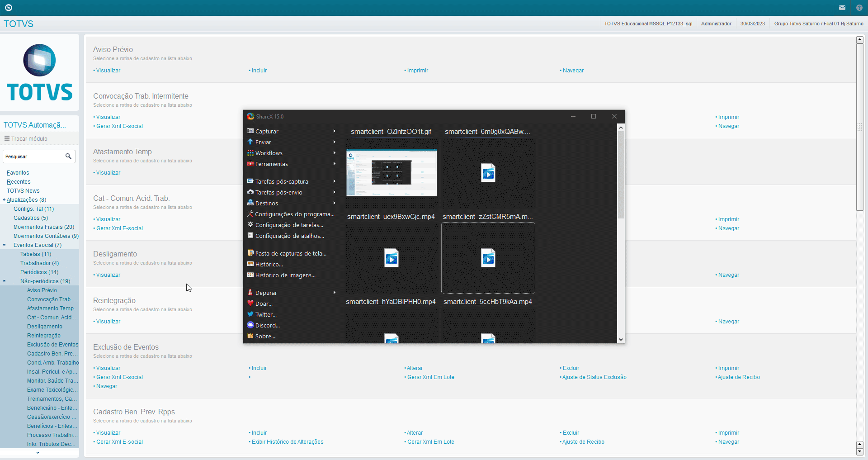Select Periódicos (14) tree item
The width and height of the screenshot is (868, 460).
click(x=39, y=272)
